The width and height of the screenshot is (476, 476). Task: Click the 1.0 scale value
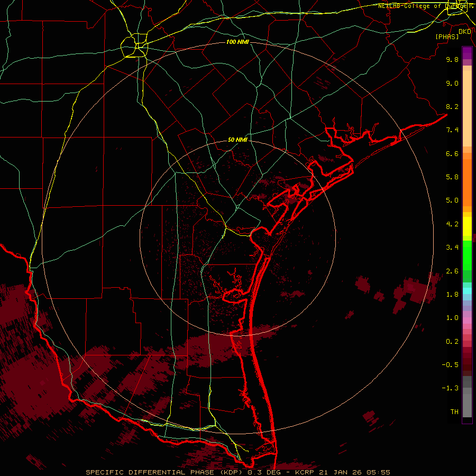(x=452, y=318)
